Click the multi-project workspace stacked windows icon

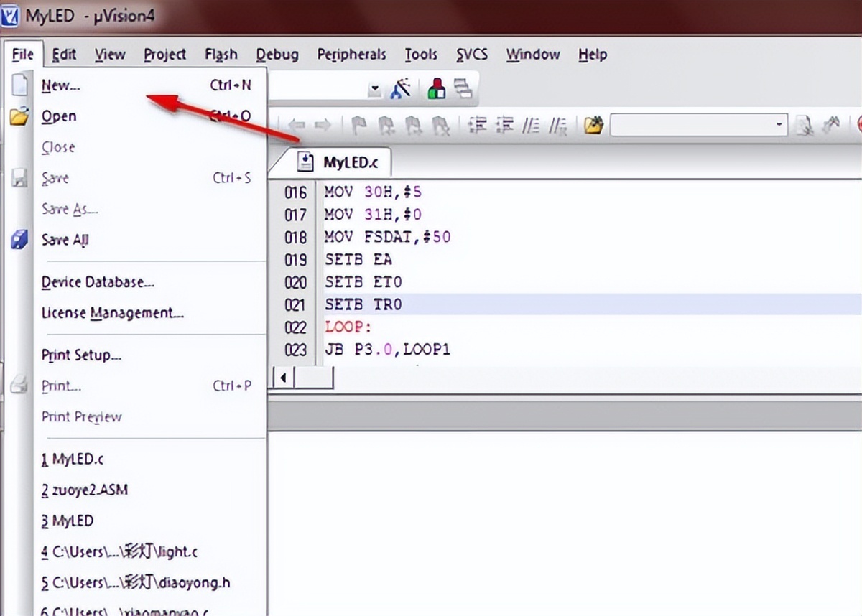(x=463, y=89)
